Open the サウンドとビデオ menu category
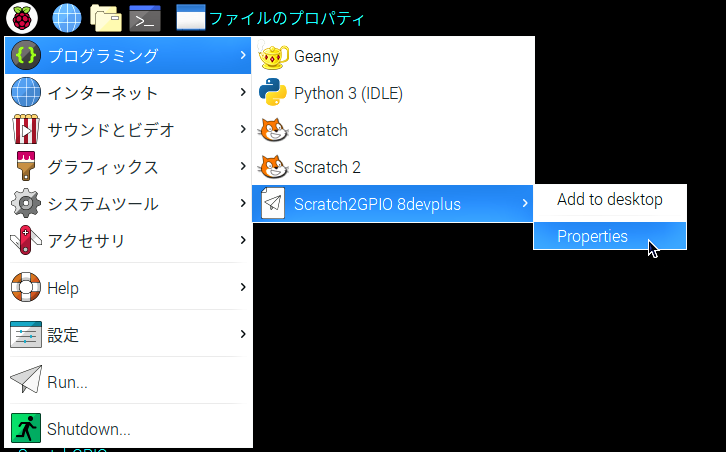 (x=128, y=129)
